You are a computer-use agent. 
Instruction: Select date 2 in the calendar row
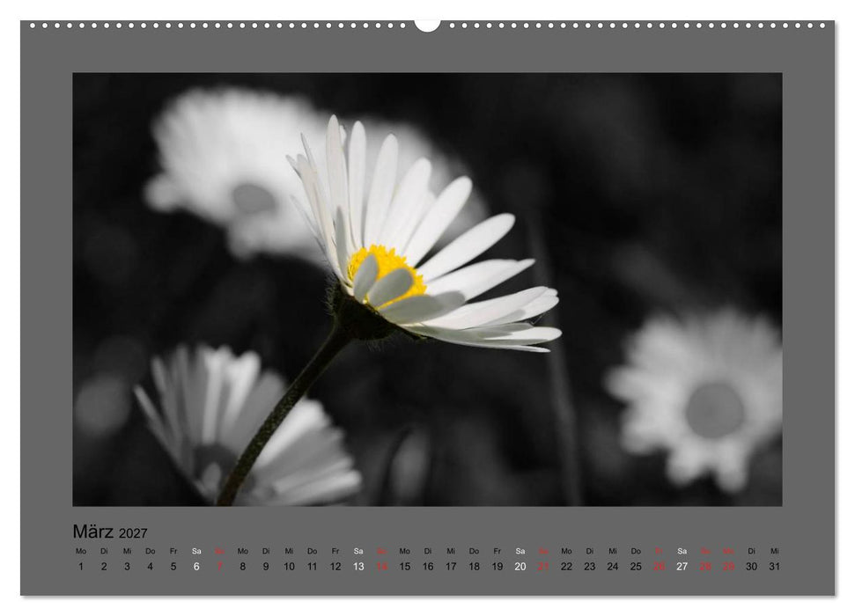104,567
